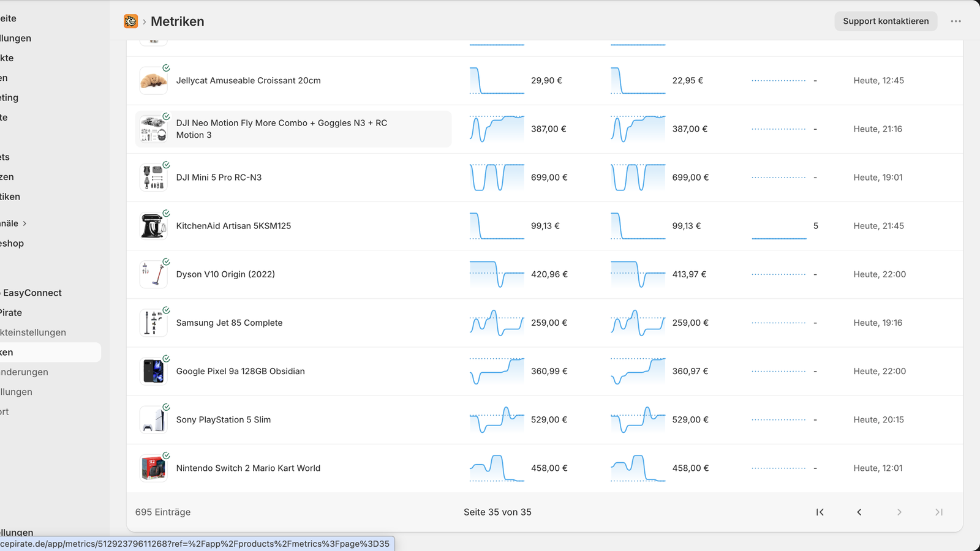
Task: Click the Metriken page title
Action: pyautogui.click(x=178, y=21)
